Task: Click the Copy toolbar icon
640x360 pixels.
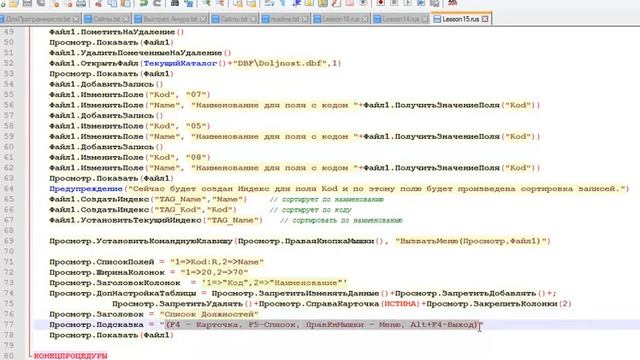Action: click(112, 3)
